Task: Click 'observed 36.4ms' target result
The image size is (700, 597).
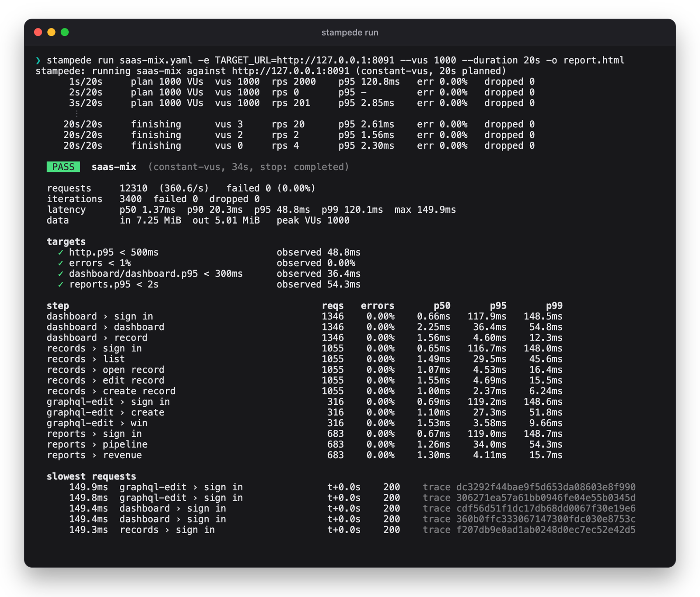Action: [318, 274]
